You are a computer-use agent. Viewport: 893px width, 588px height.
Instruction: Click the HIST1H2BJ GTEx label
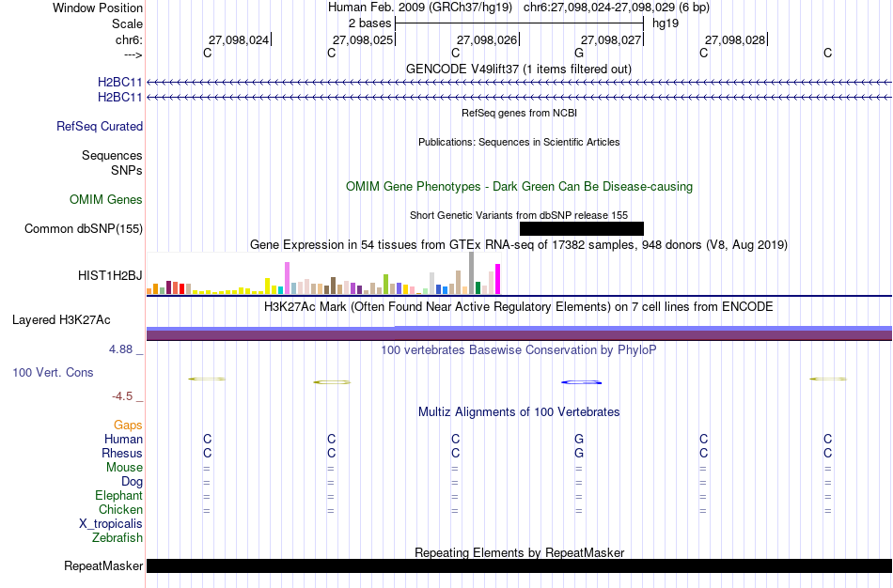tap(110, 276)
